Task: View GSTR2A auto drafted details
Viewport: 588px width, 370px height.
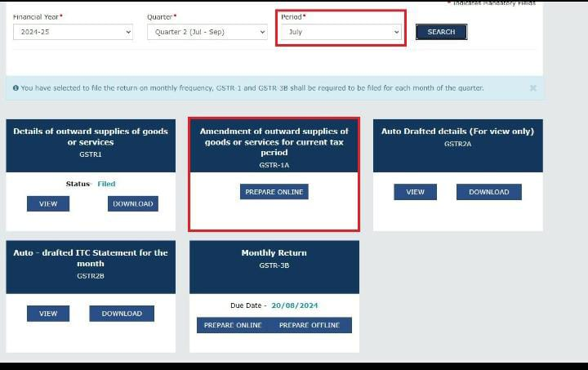Action: [x=415, y=192]
